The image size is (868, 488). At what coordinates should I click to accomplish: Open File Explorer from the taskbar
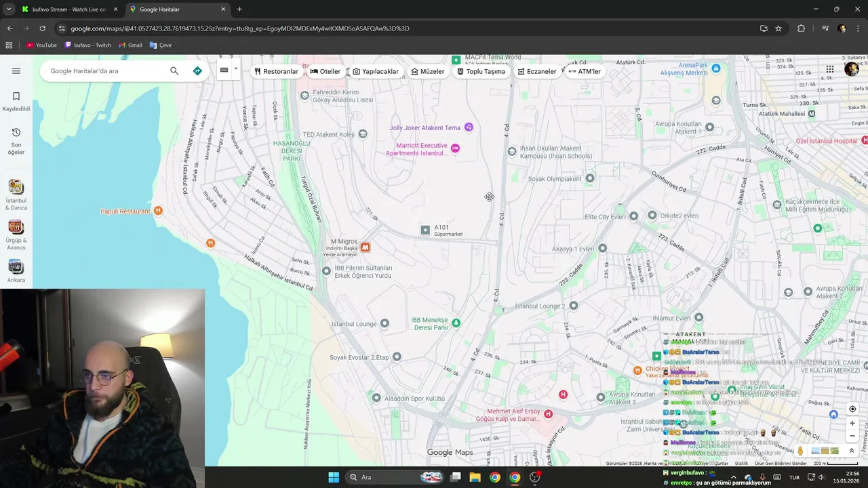(475, 477)
